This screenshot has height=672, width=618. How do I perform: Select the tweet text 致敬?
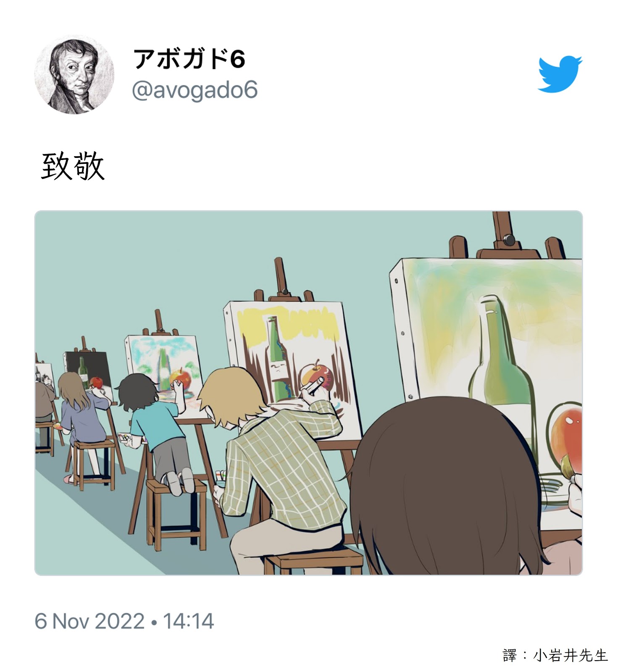73,166
